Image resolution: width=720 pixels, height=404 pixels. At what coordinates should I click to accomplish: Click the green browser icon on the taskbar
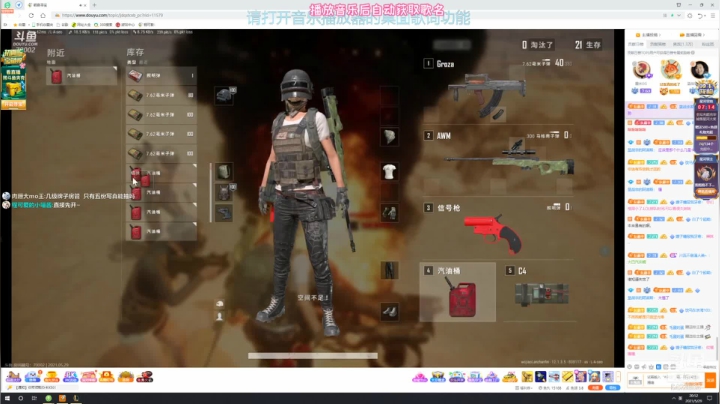click(x=48, y=398)
